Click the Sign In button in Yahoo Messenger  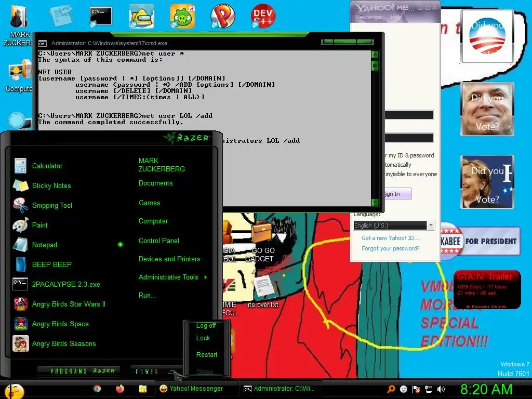[x=397, y=194]
